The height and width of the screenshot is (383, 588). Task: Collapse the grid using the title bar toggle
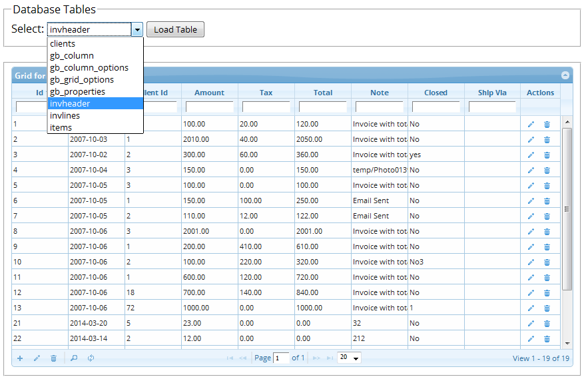click(x=565, y=76)
